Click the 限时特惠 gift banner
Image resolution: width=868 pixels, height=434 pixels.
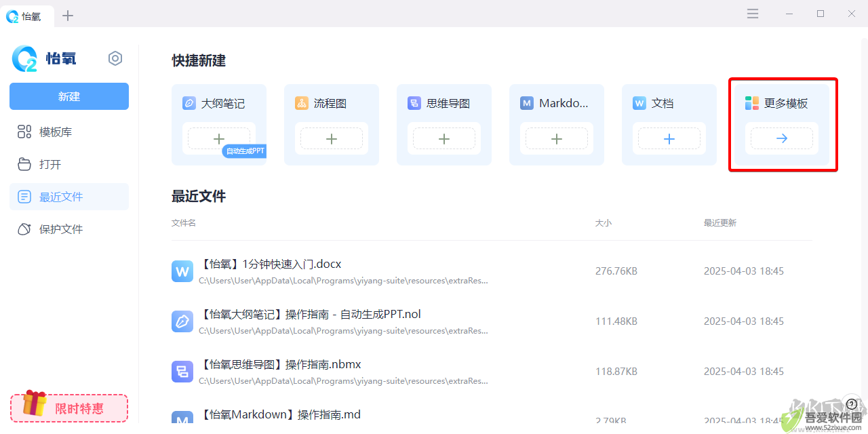pyautogui.click(x=69, y=408)
